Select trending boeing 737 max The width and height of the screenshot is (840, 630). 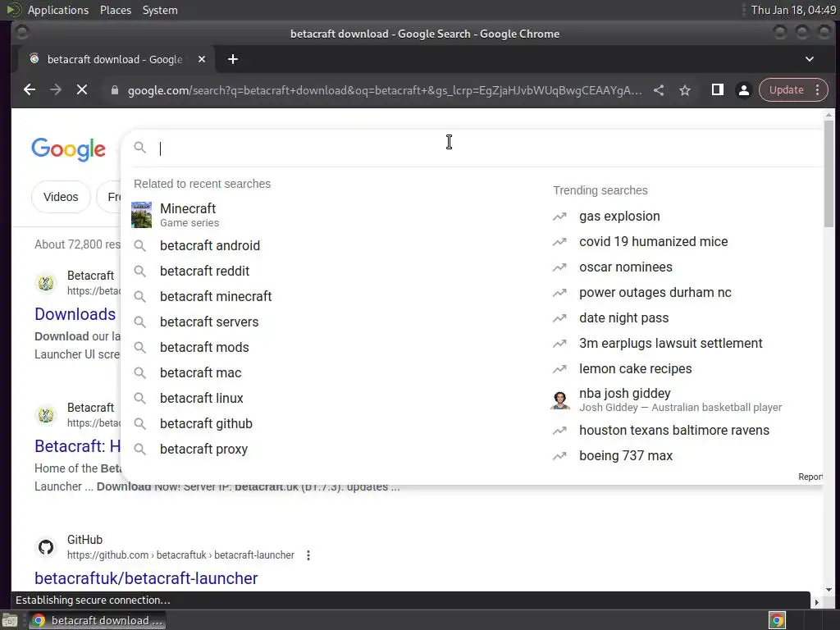tap(625, 456)
